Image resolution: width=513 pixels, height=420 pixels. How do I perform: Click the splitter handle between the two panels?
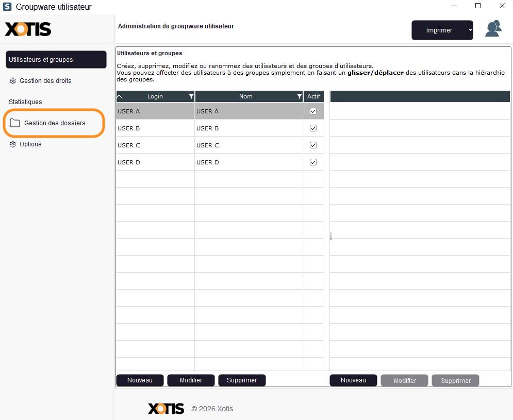click(x=331, y=236)
